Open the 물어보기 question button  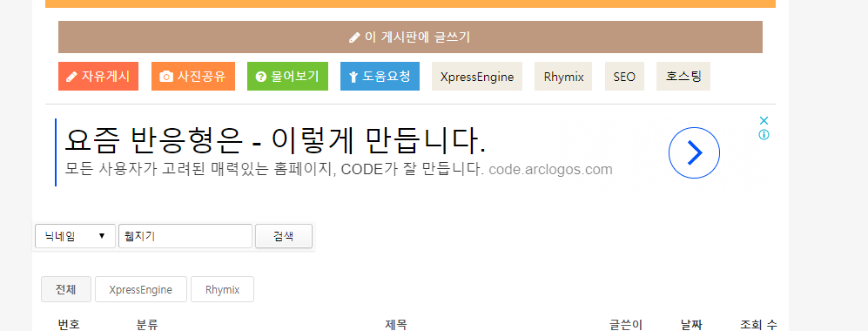coord(287,77)
